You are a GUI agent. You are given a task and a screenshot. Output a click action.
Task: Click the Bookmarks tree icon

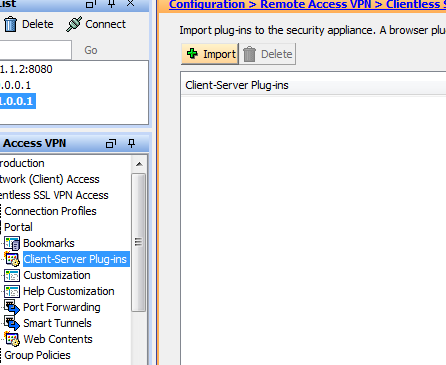[12, 243]
